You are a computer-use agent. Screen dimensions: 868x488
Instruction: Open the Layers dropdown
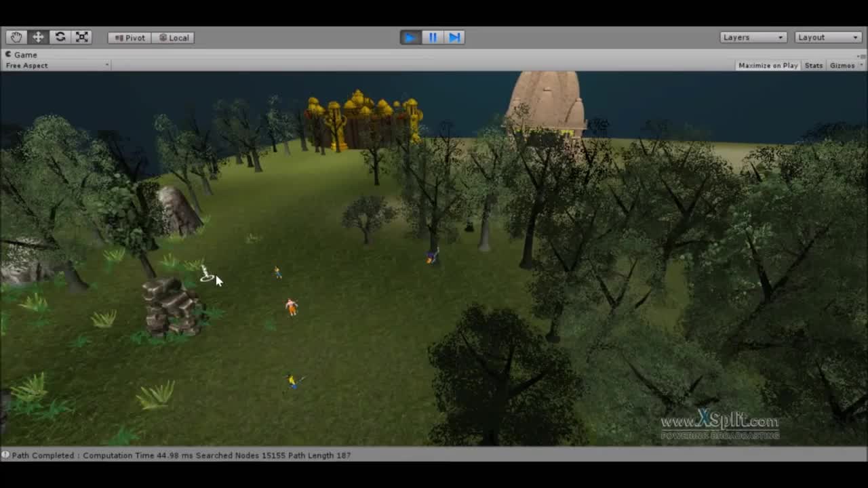(753, 37)
